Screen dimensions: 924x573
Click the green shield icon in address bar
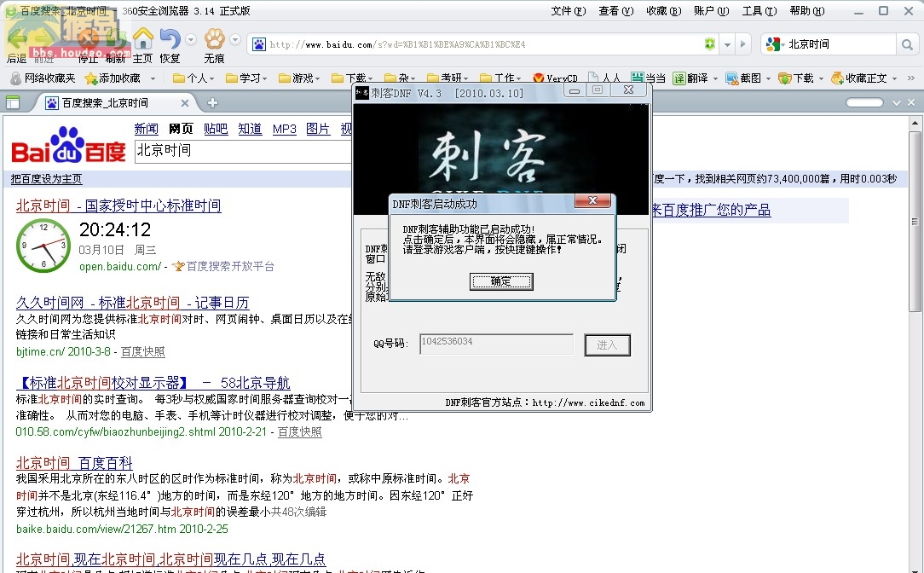tap(710, 44)
